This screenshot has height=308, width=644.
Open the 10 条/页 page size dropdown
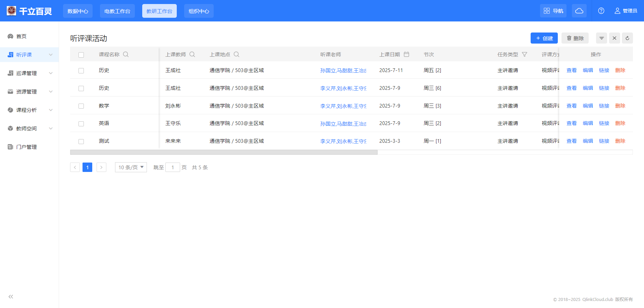coord(131,167)
